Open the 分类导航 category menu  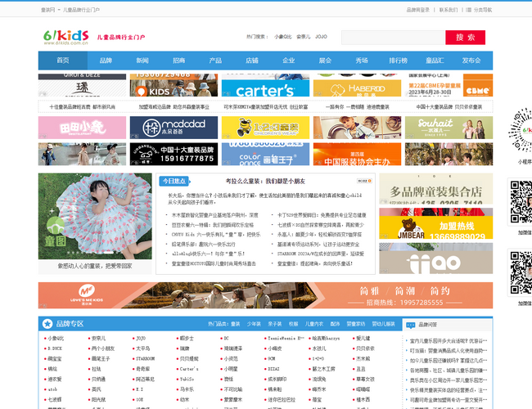click(x=479, y=10)
